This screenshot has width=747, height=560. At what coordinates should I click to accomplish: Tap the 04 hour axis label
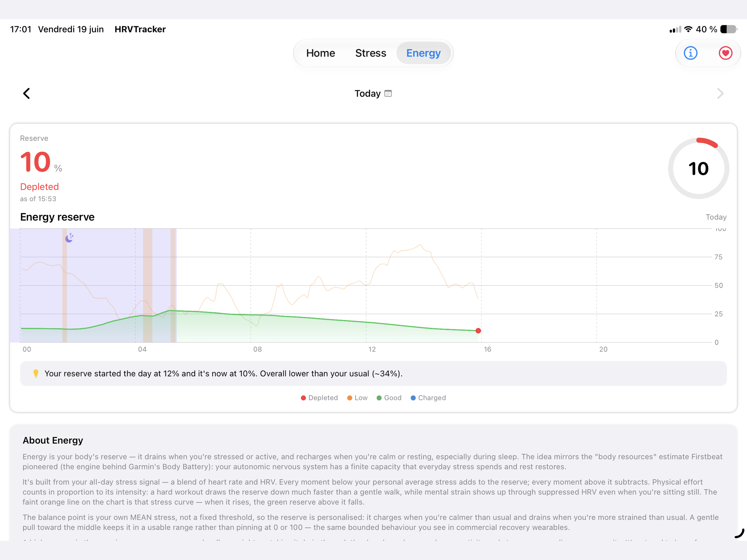pyautogui.click(x=142, y=349)
